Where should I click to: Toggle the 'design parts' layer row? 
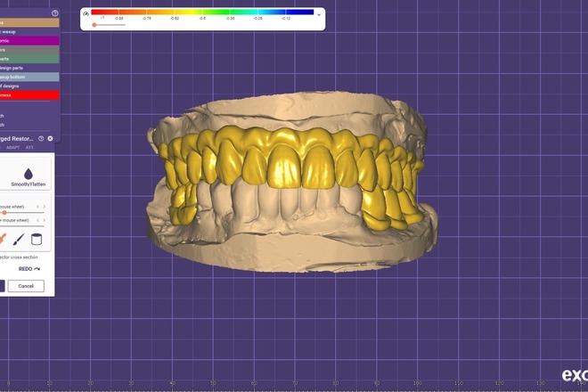point(29,68)
